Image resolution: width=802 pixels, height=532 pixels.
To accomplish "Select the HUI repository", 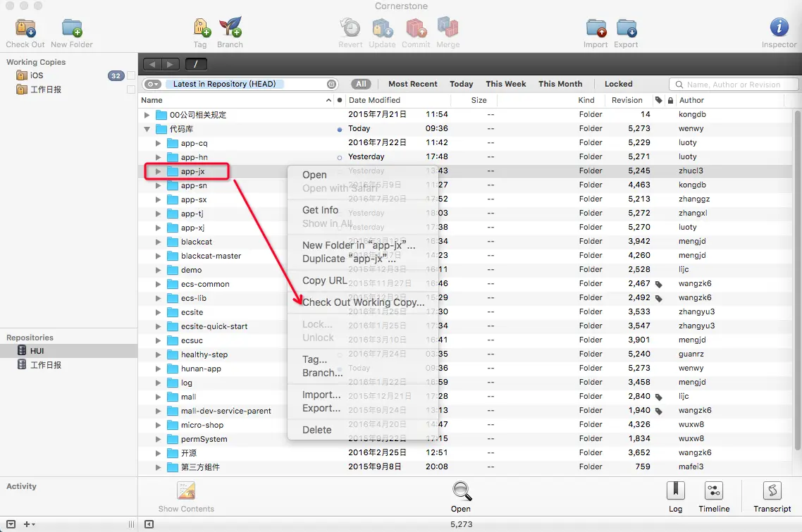I will click(x=68, y=351).
